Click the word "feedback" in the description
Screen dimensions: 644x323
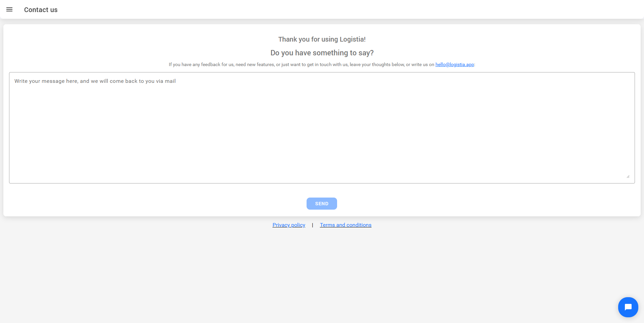coord(210,64)
